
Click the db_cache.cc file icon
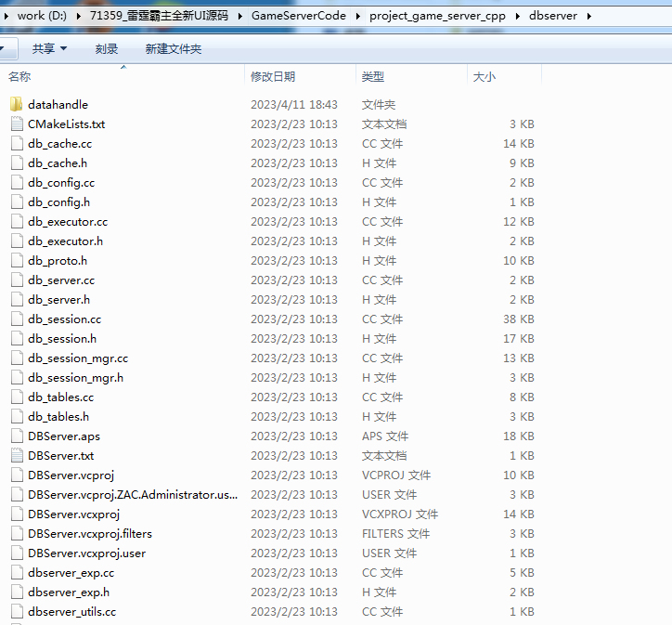click(16, 144)
